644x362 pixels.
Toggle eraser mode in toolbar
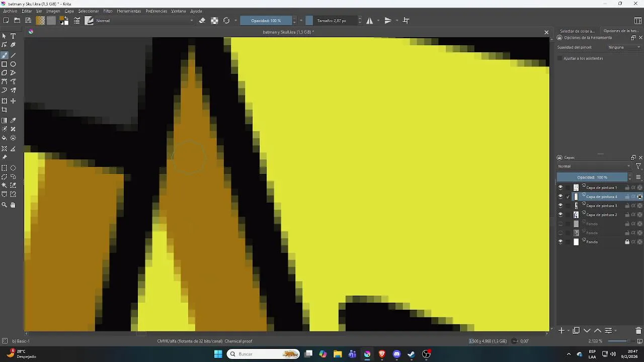tap(202, 21)
